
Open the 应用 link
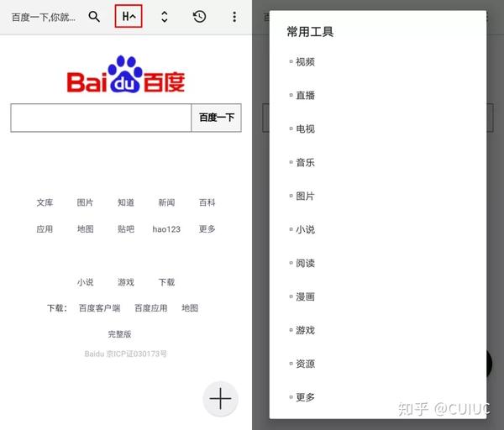tap(45, 229)
